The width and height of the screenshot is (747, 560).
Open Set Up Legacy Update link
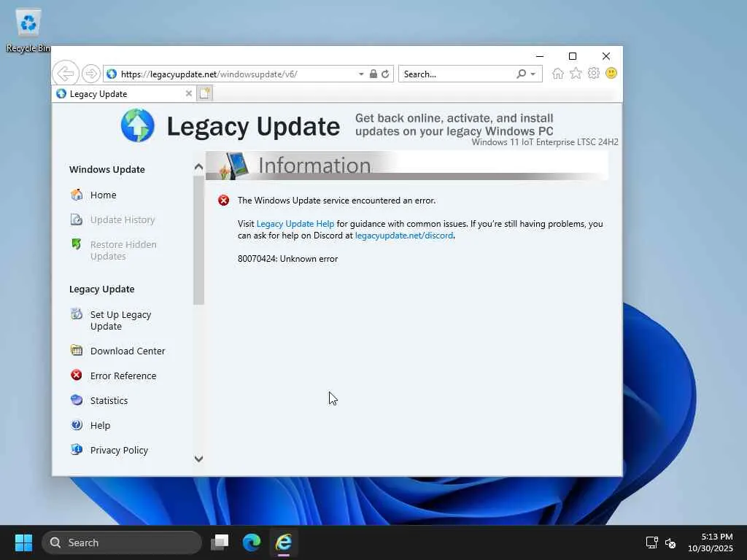tap(120, 320)
